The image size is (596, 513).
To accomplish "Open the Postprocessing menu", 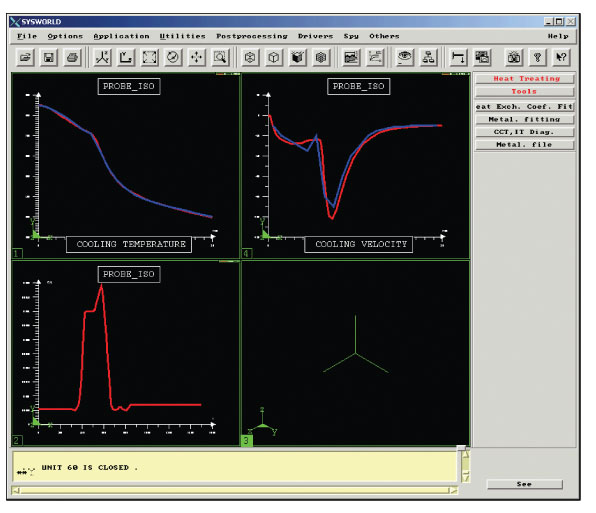I will pos(252,36).
